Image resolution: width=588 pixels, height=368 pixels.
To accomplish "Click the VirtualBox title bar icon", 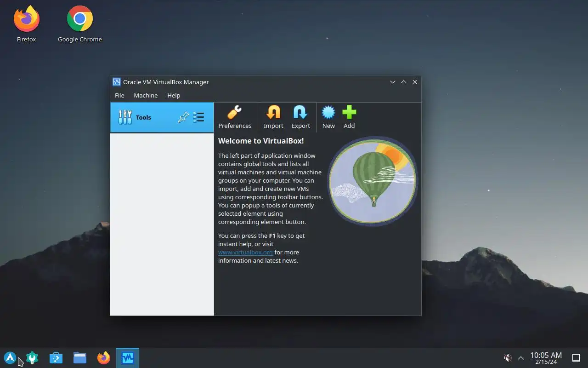I will [117, 82].
